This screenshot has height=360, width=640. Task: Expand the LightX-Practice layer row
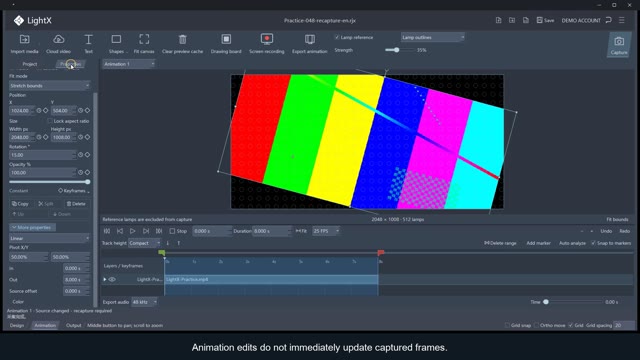[105, 280]
